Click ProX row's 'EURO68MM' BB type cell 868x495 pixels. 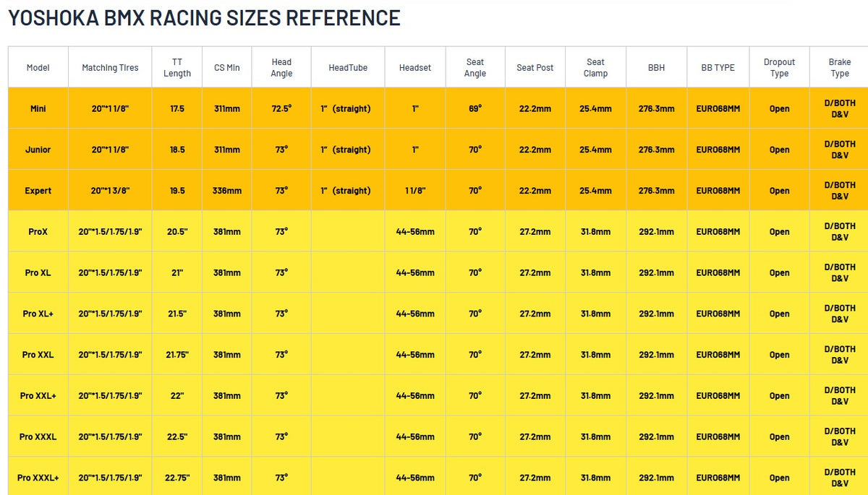718,232
